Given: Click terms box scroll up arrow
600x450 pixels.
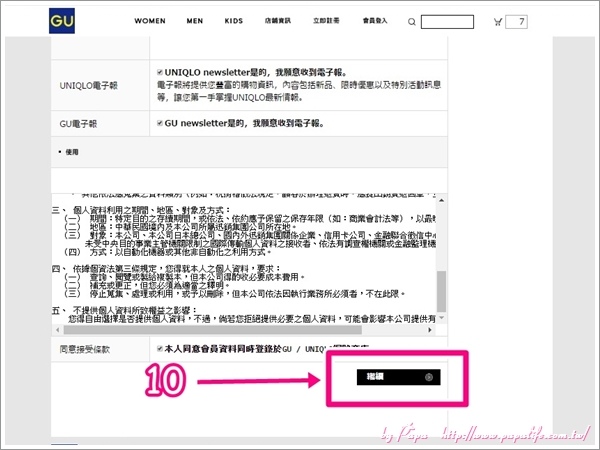Looking at the screenshot, I should [x=442, y=200].
